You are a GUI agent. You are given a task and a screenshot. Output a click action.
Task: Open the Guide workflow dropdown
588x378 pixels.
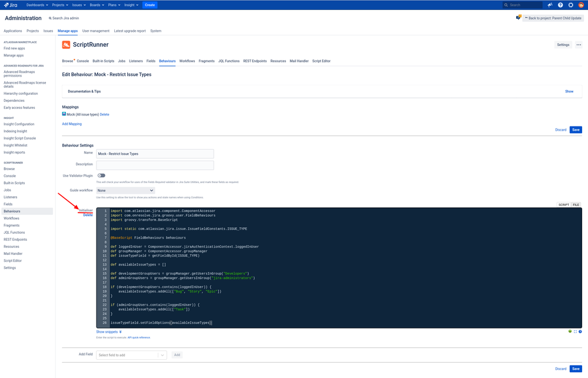(x=125, y=190)
